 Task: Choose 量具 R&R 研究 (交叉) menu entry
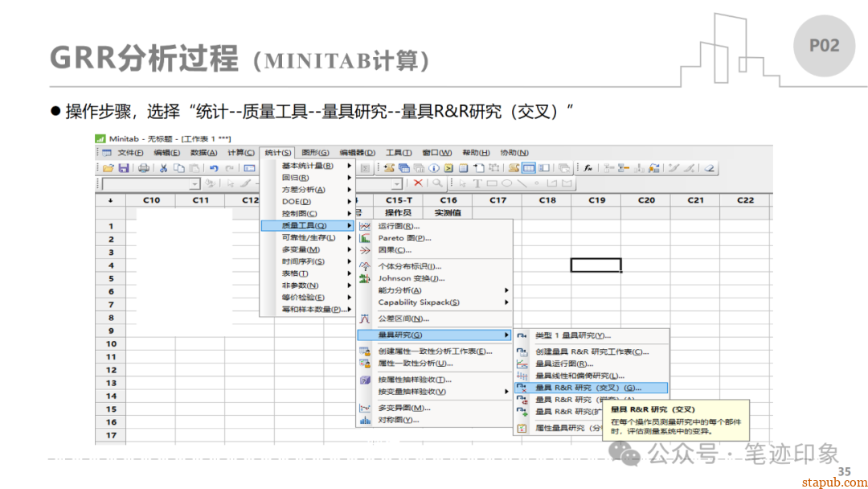pos(592,388)
